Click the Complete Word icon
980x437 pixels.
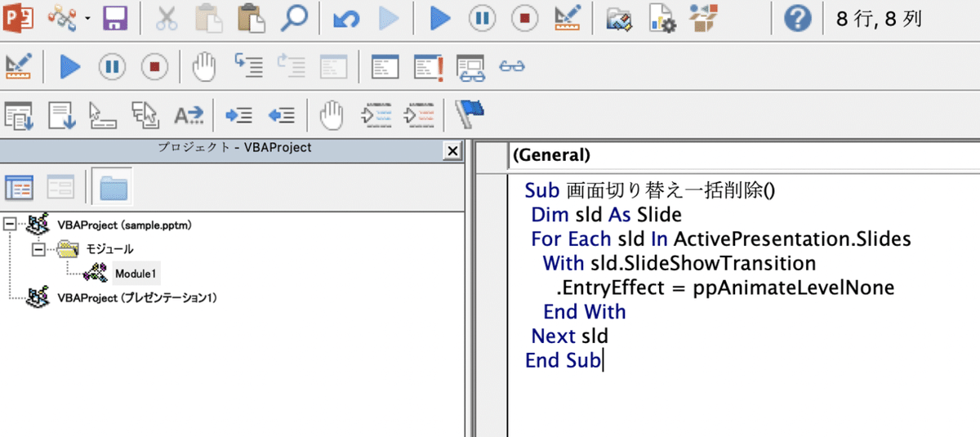[188, 116]
